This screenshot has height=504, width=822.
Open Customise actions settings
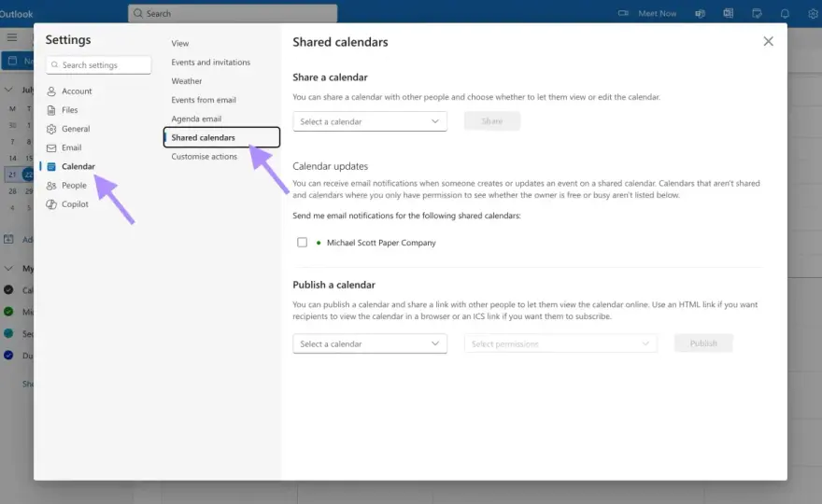[x=204, y=157]
